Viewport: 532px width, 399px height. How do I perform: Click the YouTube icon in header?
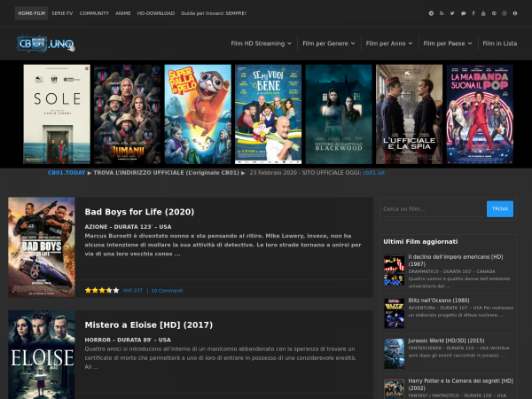[x=484, y=13]
